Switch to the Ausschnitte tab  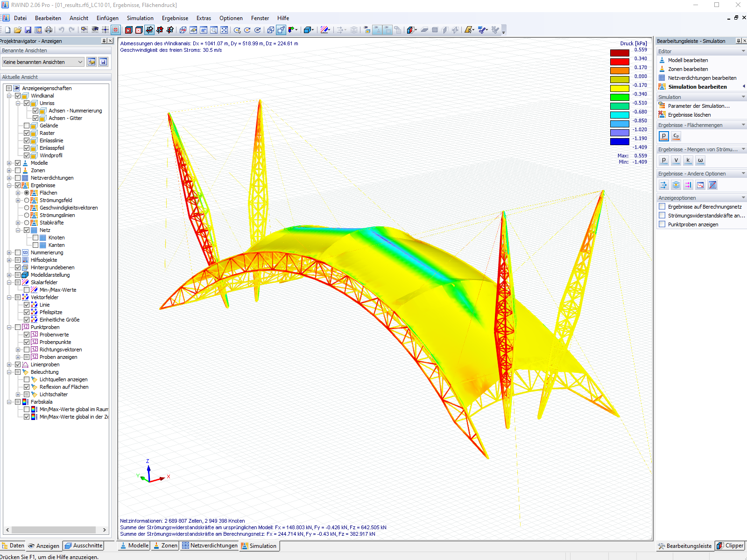pyautogui.click(x=83, y=545)
